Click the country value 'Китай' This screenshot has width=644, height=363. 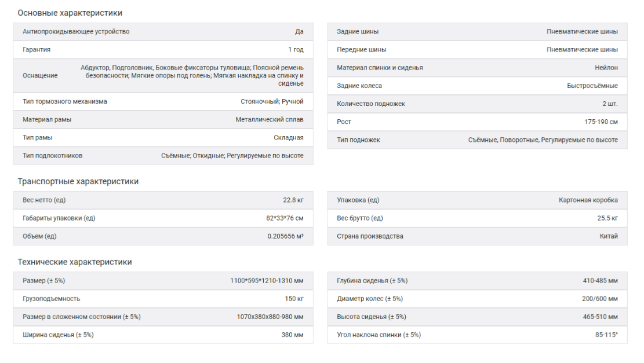tap(609, 236)
